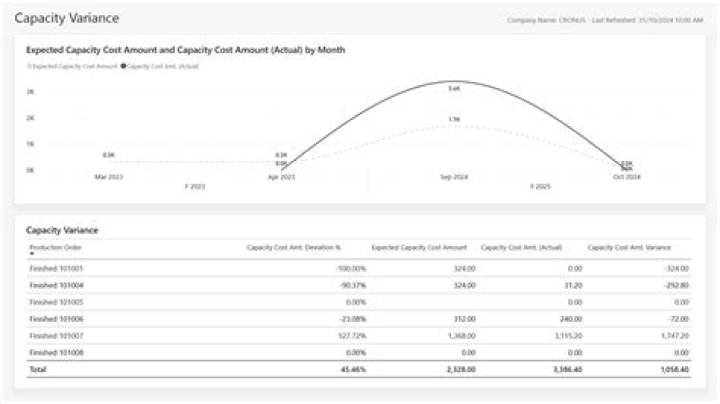The width and height of the screenshot is (720, 404).
Task: Sort by Capacity Cost Amt. Variance column
Action: [x=629, y=246]
